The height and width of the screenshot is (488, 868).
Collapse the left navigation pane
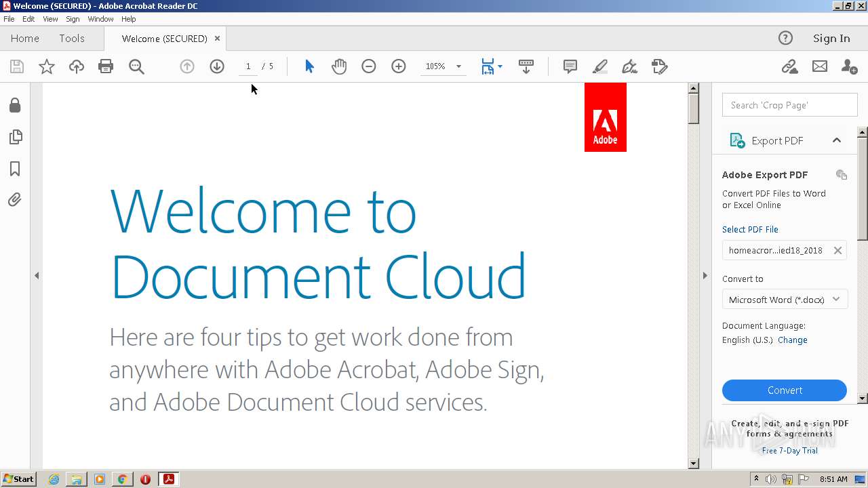(x=37, y=276)
